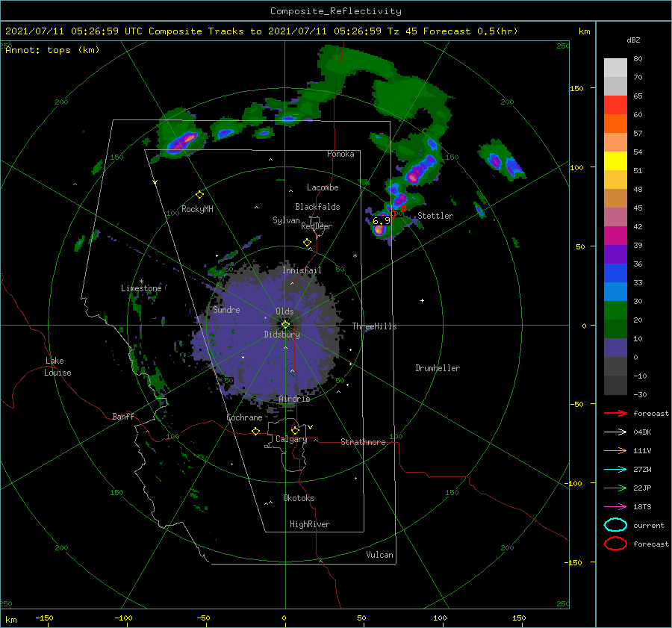Click the 18TS track legend label
This screenshot has height=628, width=672.
coord(642,507)
